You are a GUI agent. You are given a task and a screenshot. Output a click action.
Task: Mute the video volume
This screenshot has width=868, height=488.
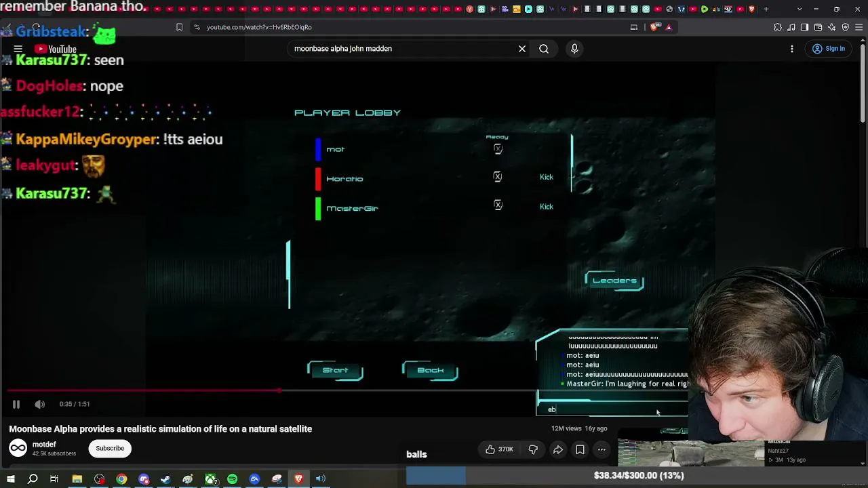tap(40, 404)
